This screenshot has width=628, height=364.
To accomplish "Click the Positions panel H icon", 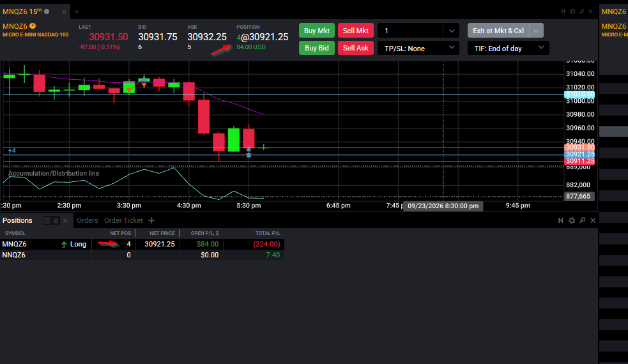I will (x=561, y=220).
